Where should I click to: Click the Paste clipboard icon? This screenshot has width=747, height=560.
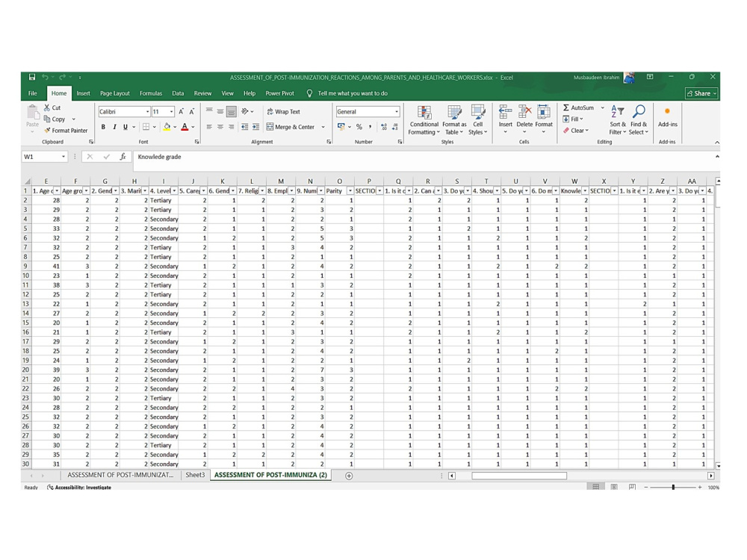coord(32,113)
